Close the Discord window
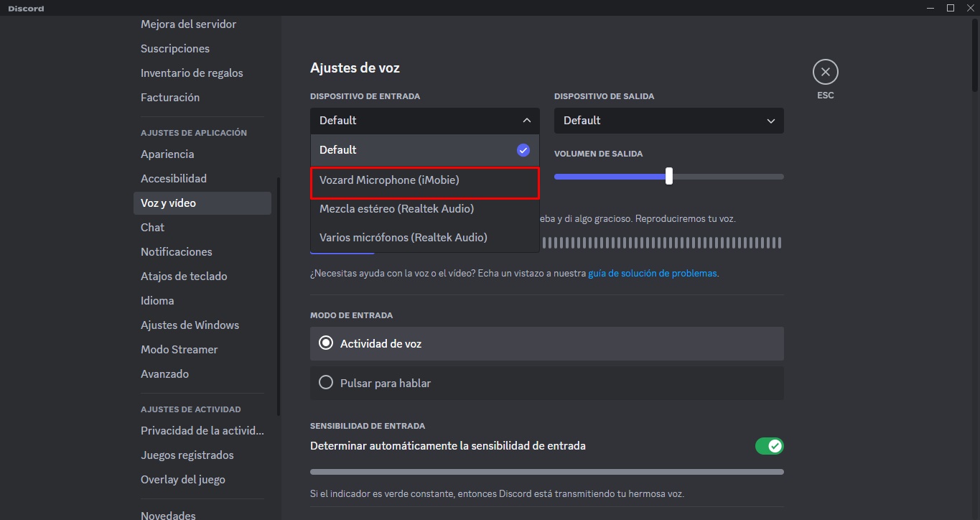This screenshot has width=980, height=520. click(x=970, y=8)
